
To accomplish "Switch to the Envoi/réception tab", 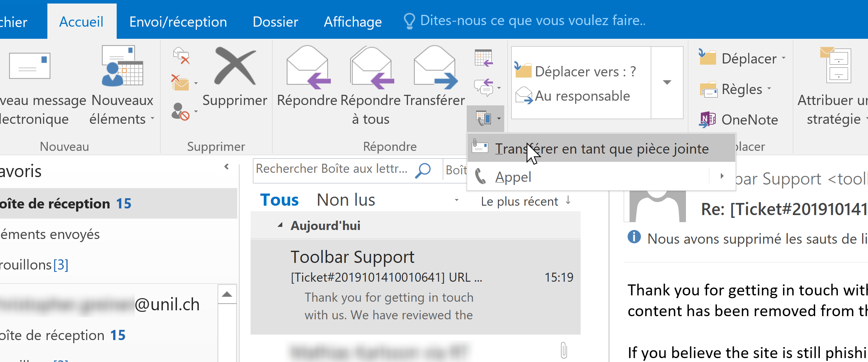I will pyautogui.click(x=178, y=22).
